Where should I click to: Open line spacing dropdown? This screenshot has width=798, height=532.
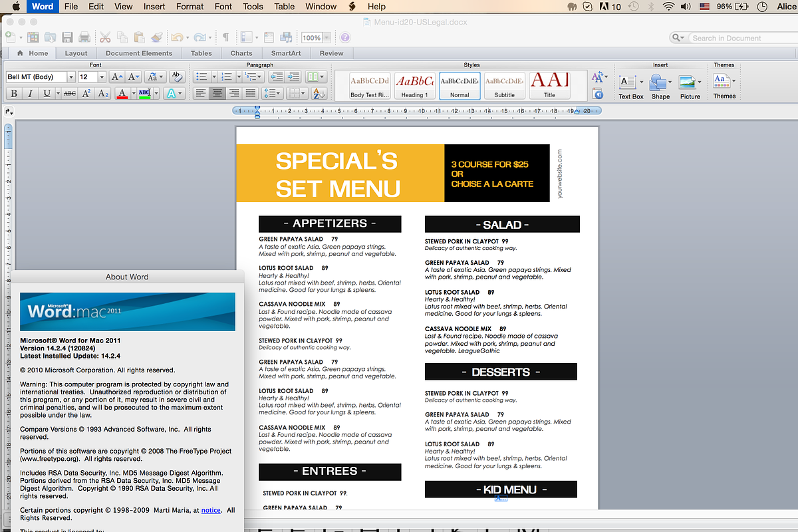273,94
